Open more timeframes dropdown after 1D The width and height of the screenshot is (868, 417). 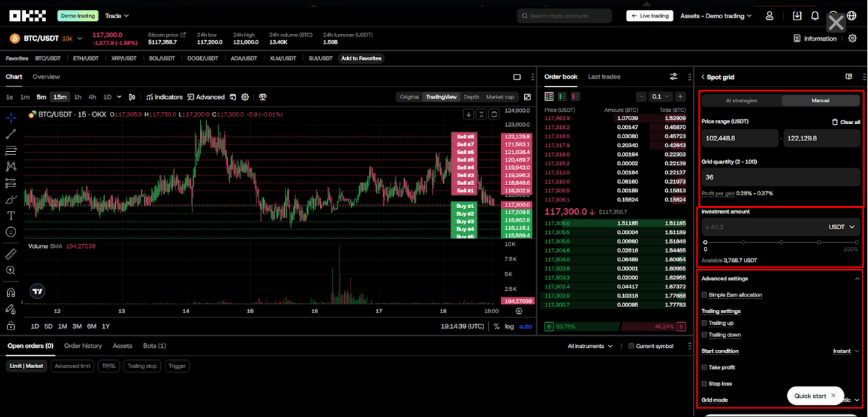tap(120, 97)
